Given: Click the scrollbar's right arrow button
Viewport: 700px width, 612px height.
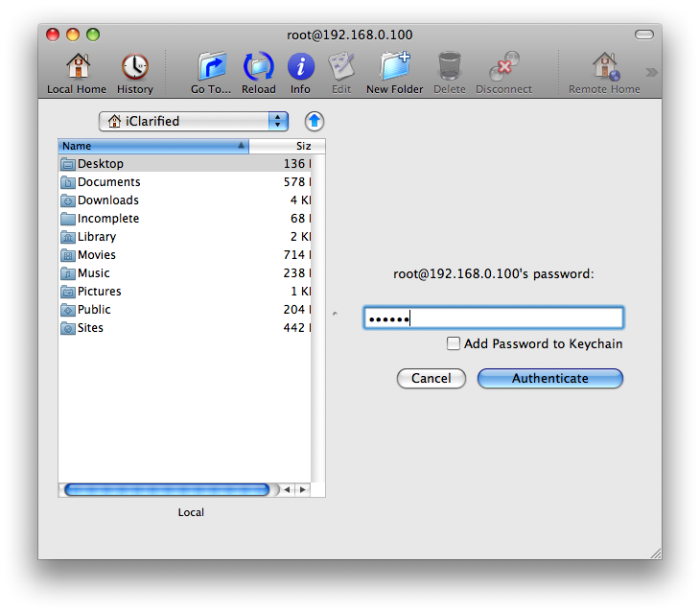Looking at the screenshot, I should pos(302,489).
